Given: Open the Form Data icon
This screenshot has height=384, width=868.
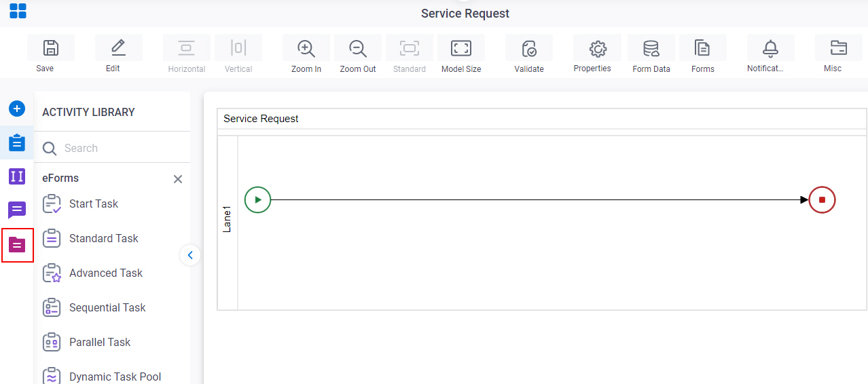Looking at the screenshot, I should tap(651, 47).
